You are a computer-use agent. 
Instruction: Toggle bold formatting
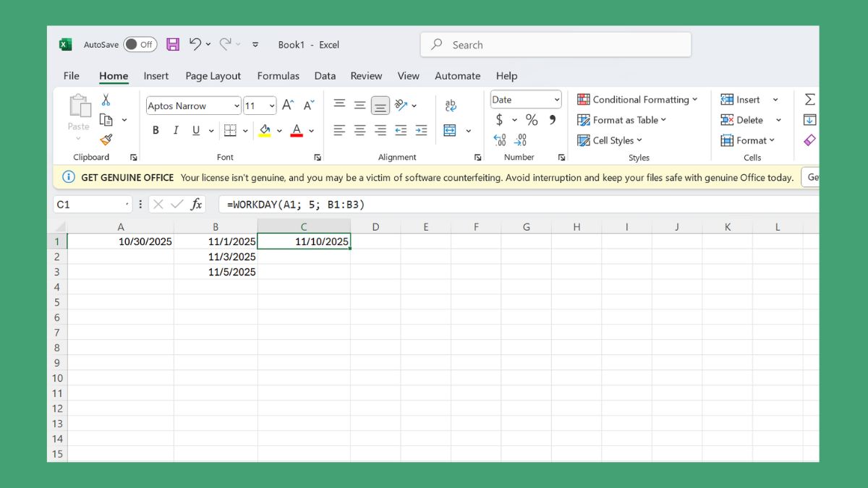tap(155, 130)
